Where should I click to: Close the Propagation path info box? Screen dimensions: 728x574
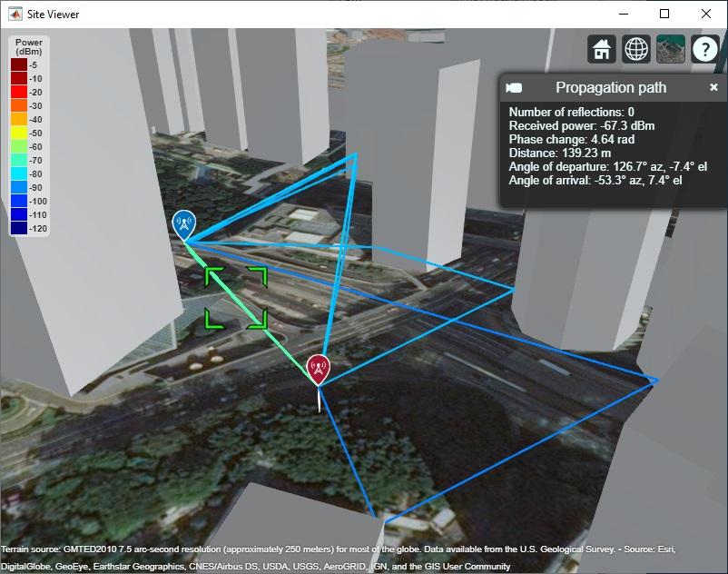pyautogui.click(x=713, y=87)
